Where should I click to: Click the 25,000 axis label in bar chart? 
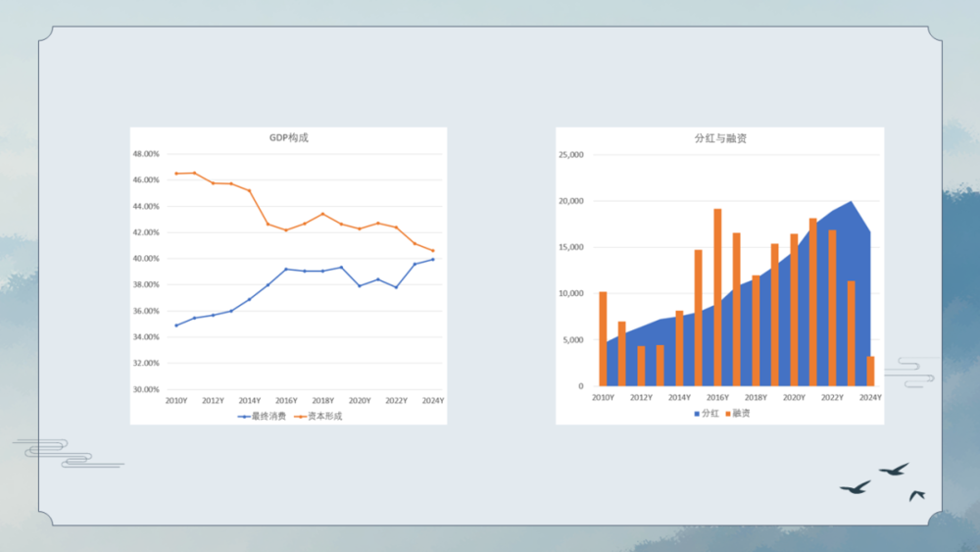point(570,155)
